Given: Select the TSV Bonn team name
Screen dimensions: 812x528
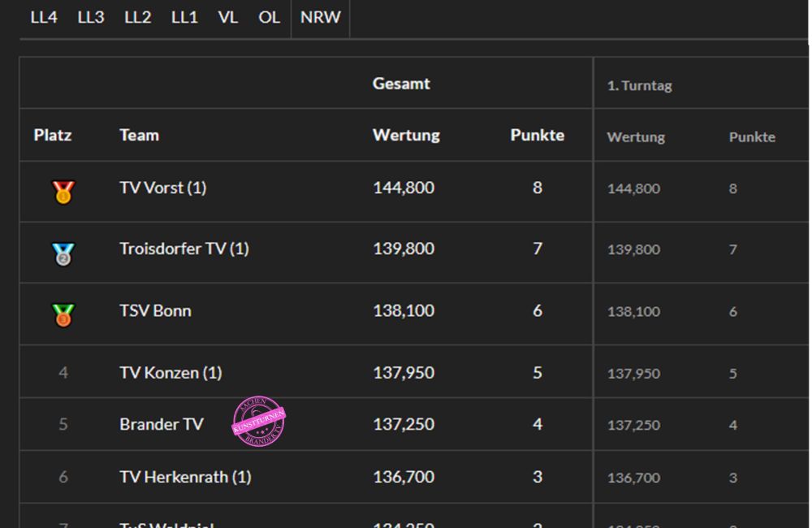Looking at the screenshot, I should coord(155,310).
